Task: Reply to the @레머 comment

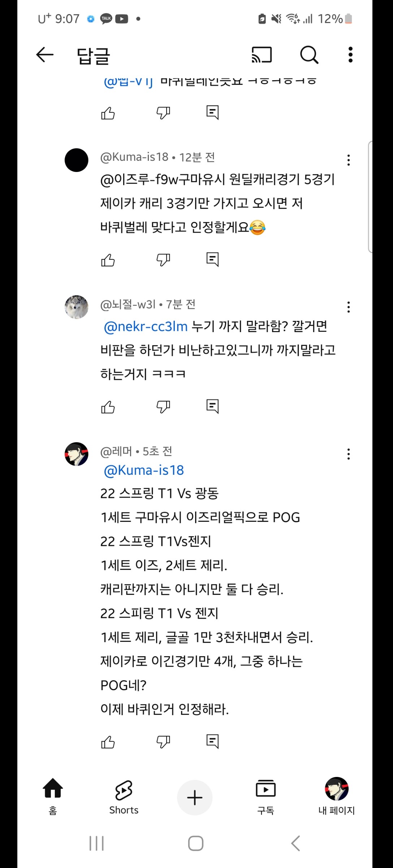Action: pyautogui.click(x=212, y=742)
